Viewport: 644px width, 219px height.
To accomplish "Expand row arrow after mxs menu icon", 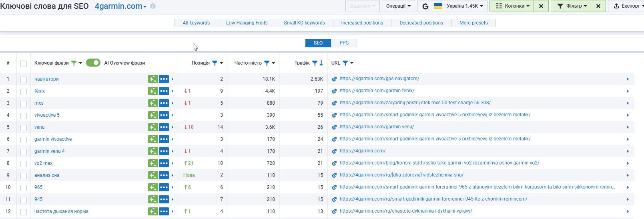I will tap(173, 103).
